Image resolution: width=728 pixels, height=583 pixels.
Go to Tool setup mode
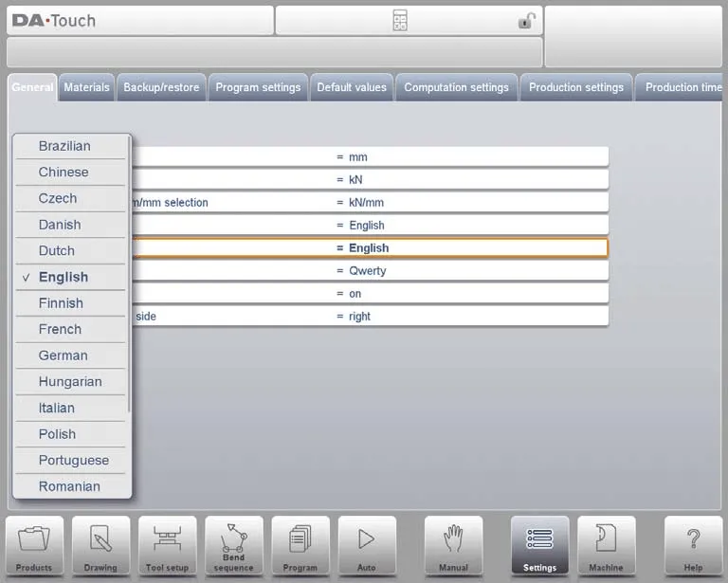pos(167,545)
